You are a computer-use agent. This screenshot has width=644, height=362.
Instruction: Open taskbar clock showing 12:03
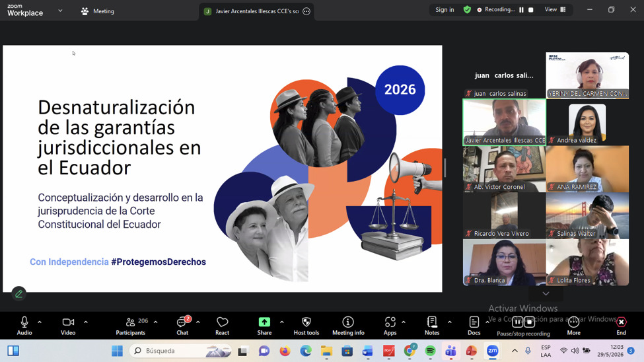click(610, 351)
